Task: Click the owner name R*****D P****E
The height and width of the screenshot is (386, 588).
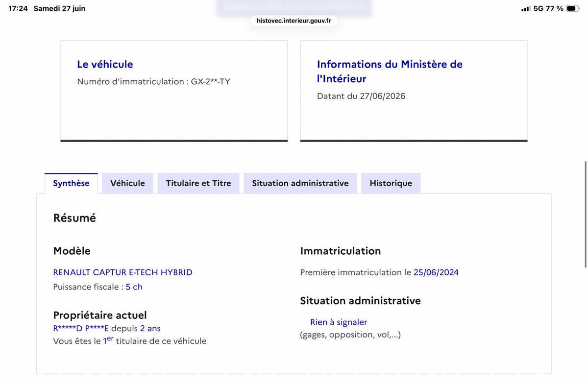Action: (81, 329)
